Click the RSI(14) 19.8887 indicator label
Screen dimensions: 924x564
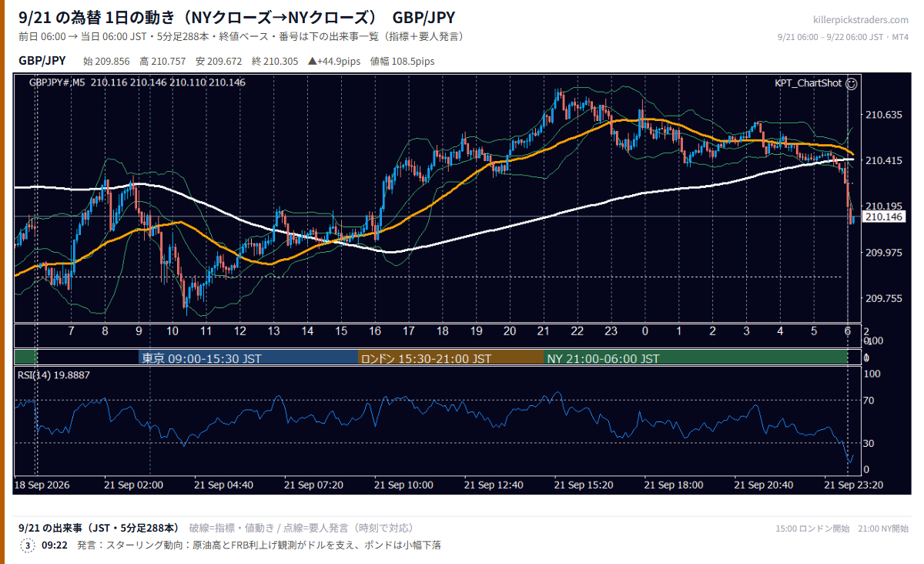[x=54, y=374]
